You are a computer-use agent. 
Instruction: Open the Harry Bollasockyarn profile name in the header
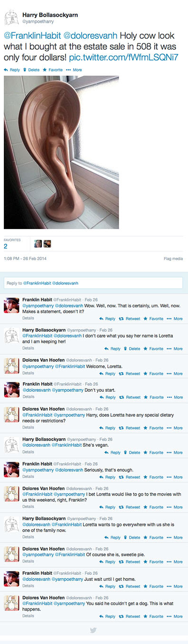[x=50, y=15]
